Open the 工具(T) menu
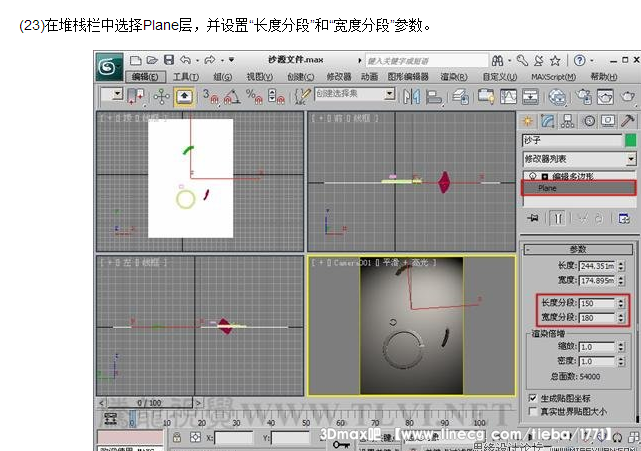 point(186,77)
